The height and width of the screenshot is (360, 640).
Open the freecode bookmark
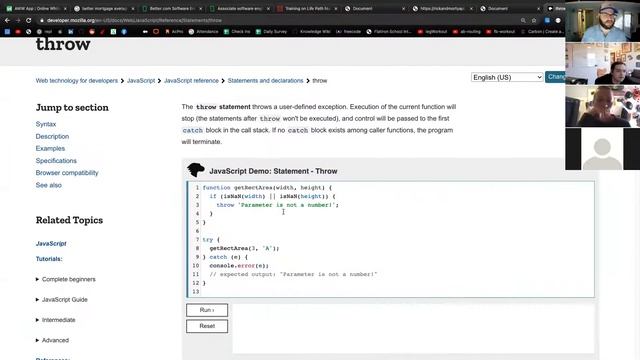click(x=349, y=31)
